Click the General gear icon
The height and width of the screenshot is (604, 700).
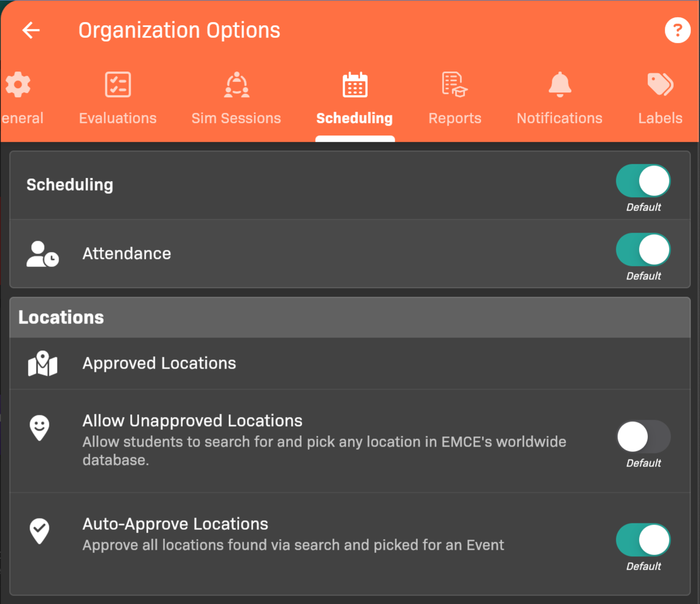coord(18,85)
